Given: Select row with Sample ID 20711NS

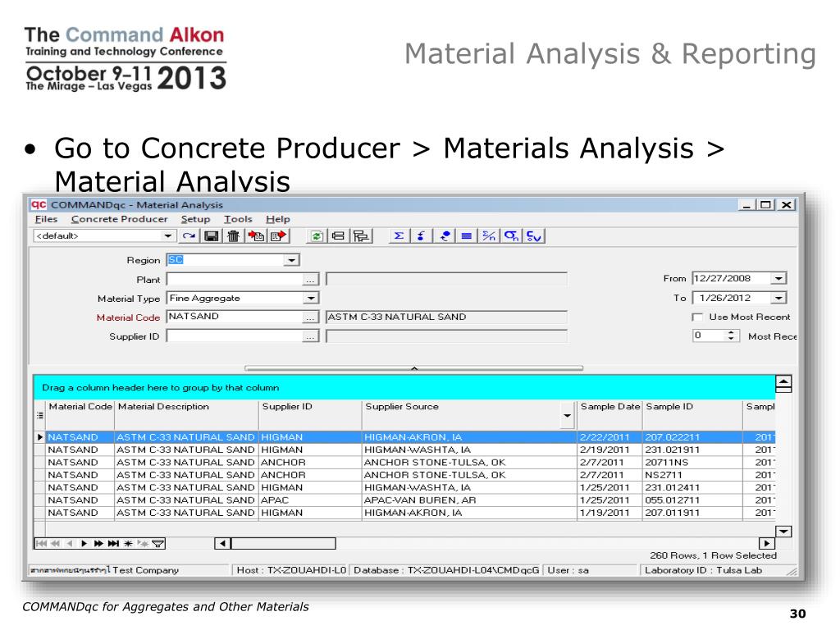Looking at the screenshot, I should point(404,463).
